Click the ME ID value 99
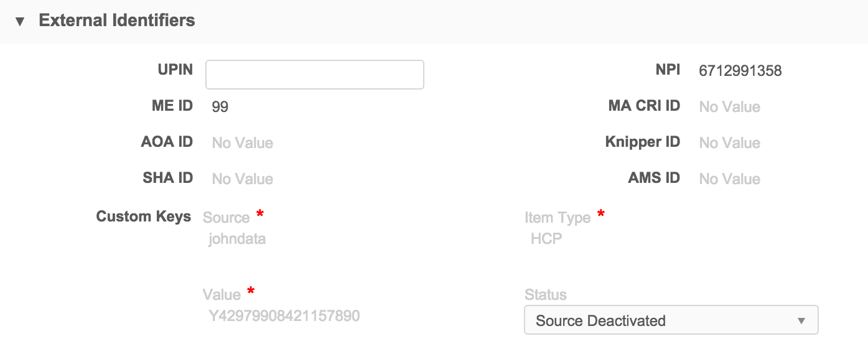The width and height of the screenshot is (868, 349). [220, 107]
